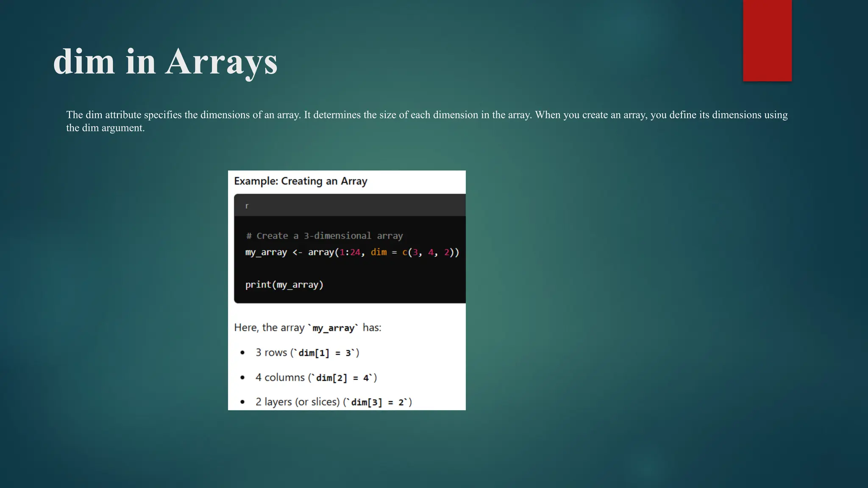This screenshot has height=488, width=868.
Task: Click the code line 'my_array <- array(1:24...'
Action: (352, 252)
